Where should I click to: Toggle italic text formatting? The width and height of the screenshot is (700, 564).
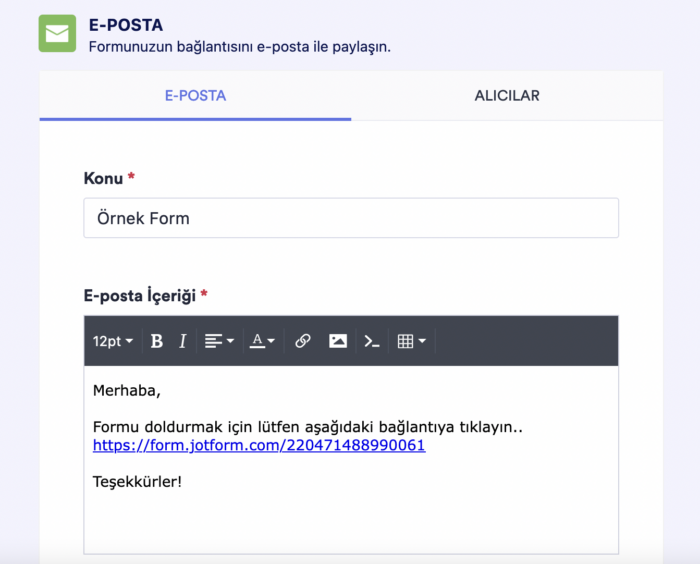point(182,341)
